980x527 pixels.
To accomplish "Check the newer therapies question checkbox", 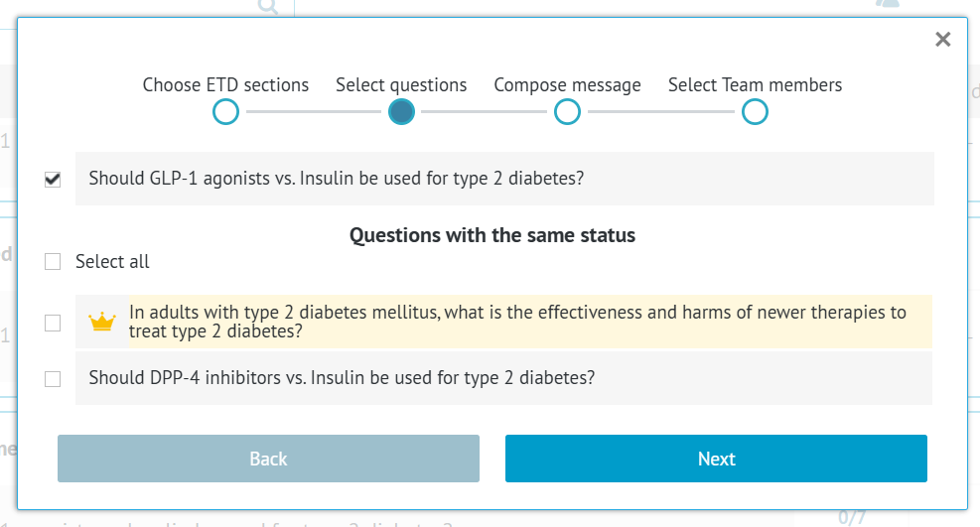I will point(53,323).
